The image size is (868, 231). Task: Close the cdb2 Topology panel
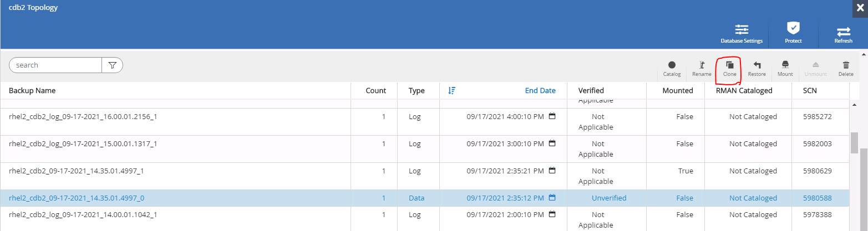[x=860, y=8]
